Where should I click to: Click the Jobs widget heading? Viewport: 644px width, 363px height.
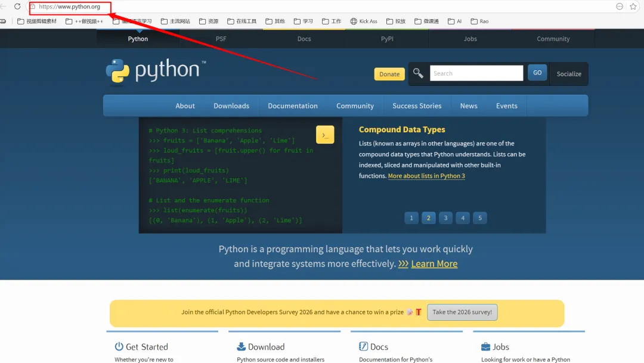pyautogui.click(x=501, y=347)
